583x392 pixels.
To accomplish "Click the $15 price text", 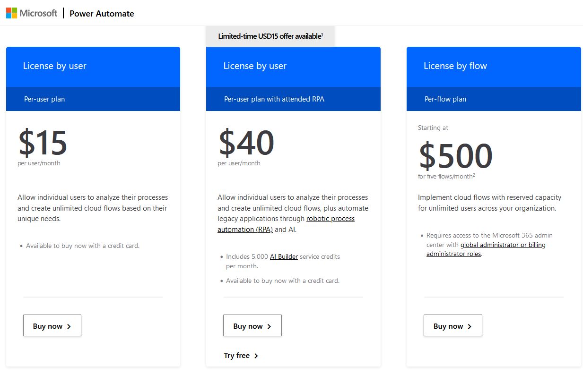I will point(43,142).
